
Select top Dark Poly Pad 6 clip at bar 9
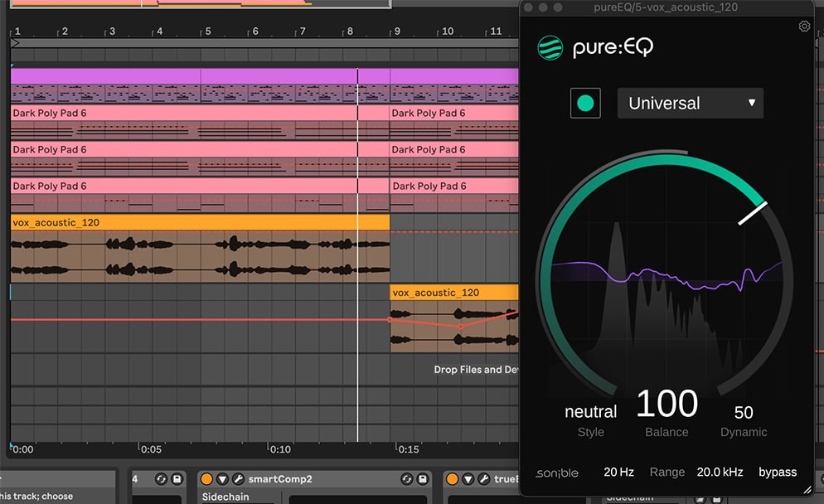point(454,113)
